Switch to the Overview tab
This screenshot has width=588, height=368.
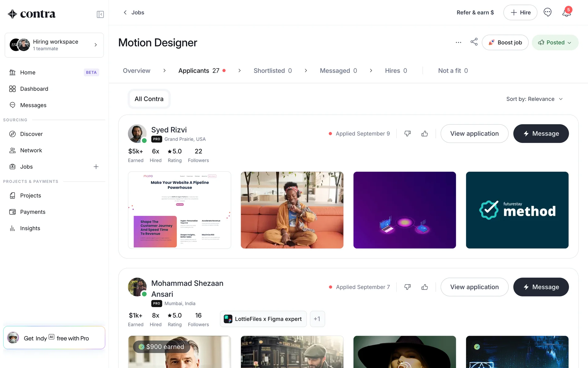click(x=137, y=71)
